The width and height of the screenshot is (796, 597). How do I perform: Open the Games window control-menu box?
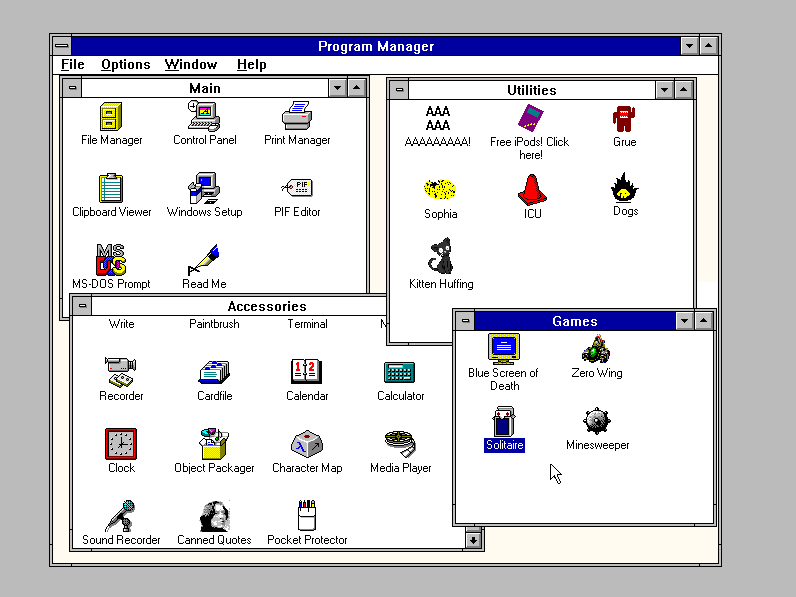pos(465,321)
